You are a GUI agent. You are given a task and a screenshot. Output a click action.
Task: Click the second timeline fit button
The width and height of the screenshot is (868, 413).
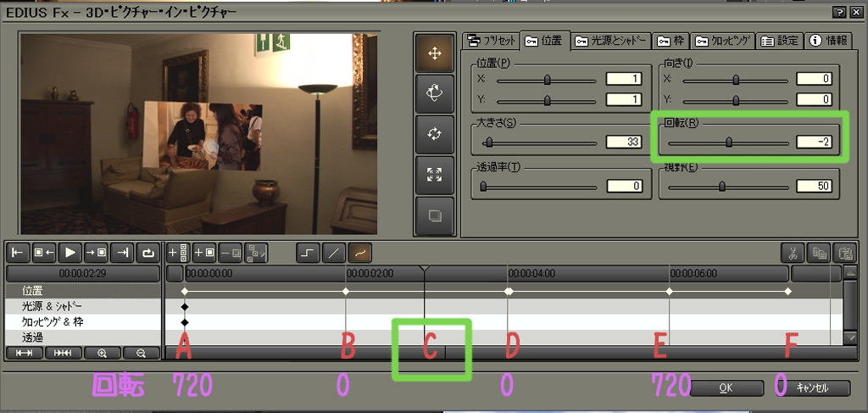click(x=63, y=353)
